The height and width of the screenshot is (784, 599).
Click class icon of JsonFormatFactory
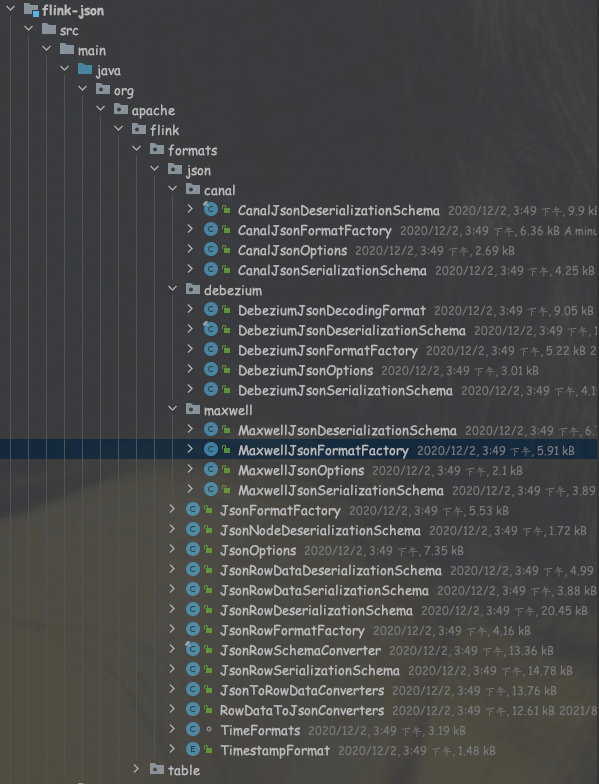tap(192, 510)
